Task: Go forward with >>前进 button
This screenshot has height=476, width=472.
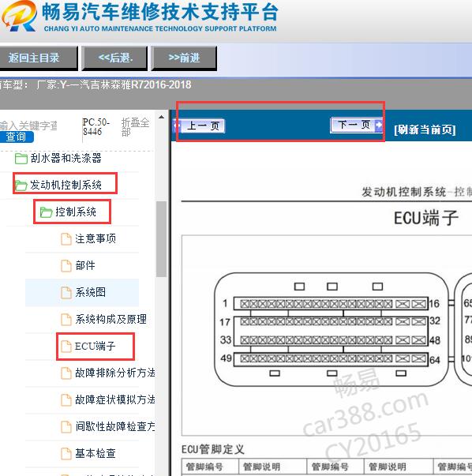Action: (184, 58)
